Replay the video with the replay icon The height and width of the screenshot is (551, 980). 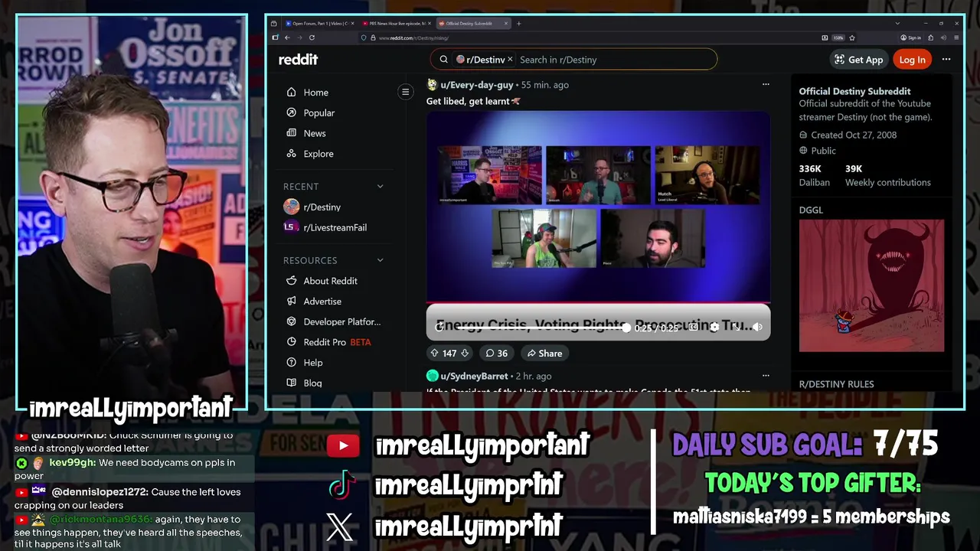tap(439, 328)
